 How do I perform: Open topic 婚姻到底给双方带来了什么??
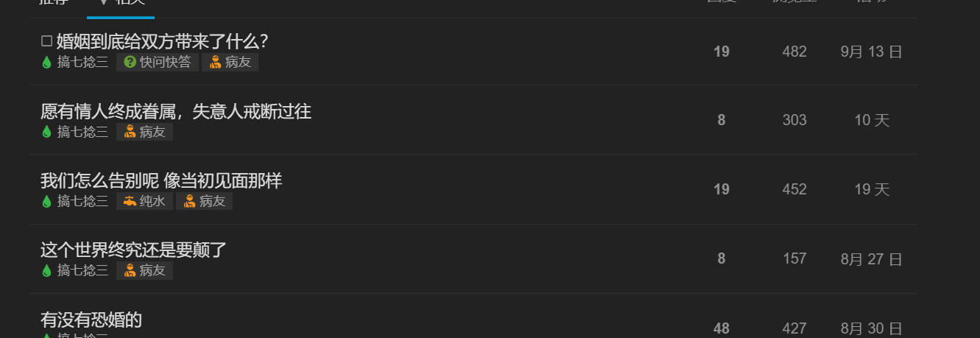(x=163, y=41)
